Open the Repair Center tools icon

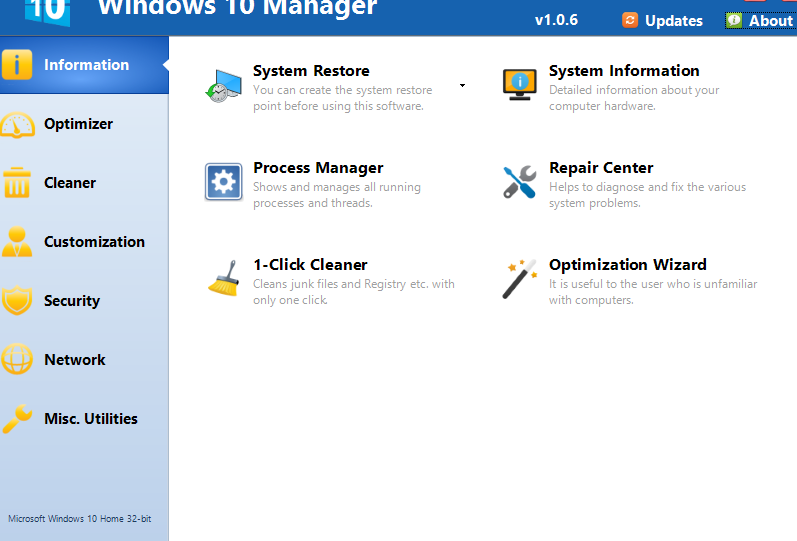[519, 182]
